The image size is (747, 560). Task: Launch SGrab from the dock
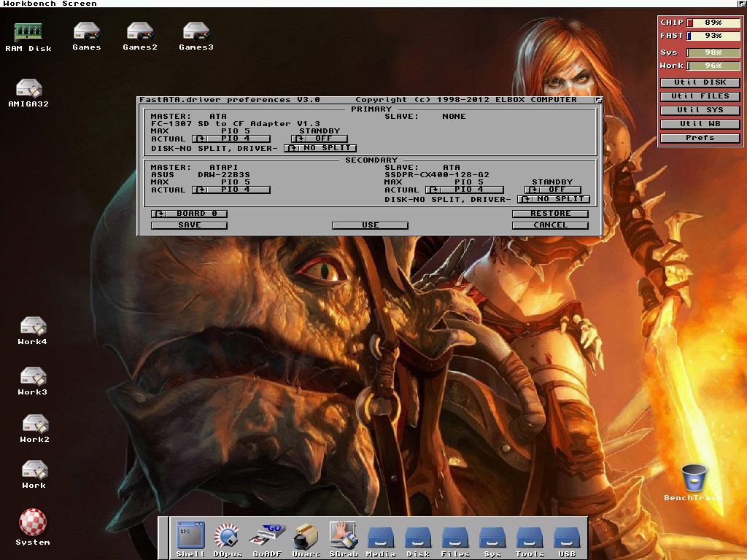tap(344, 539)
